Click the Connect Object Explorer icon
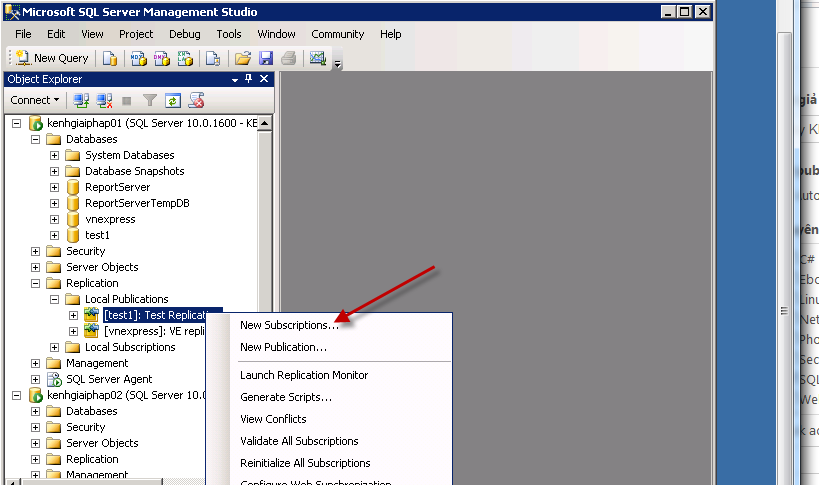Viewport: 819px width, 485px height. tap(81, 100)
